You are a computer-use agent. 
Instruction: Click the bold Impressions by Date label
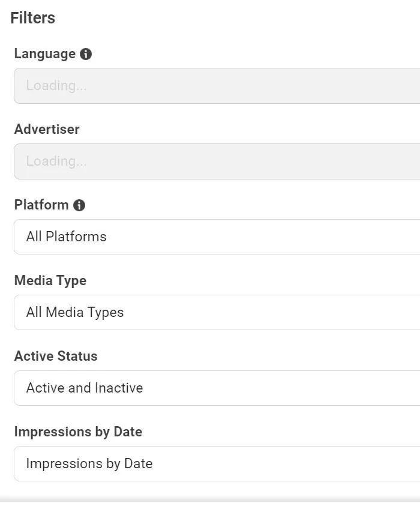(78, 432)
